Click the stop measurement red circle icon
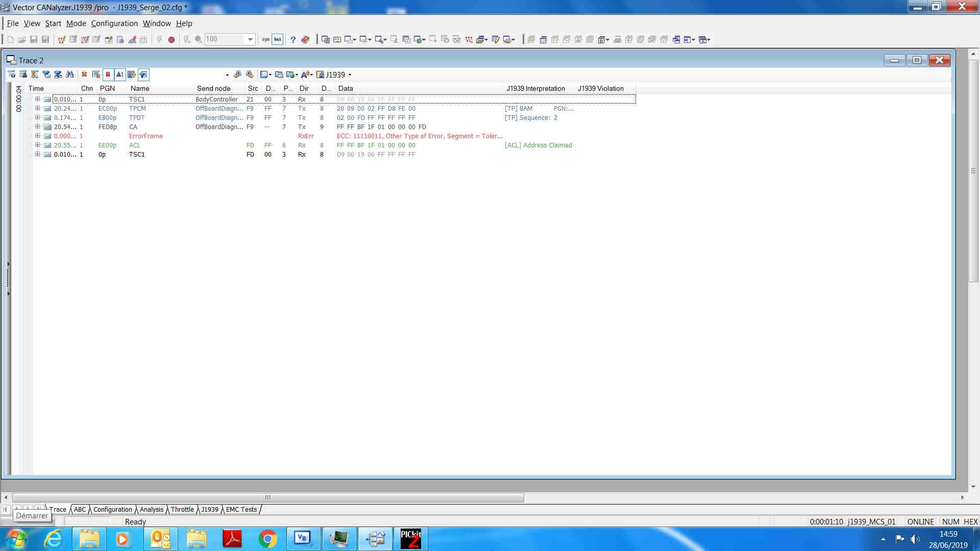Image resolution: width=980 pixels, height=551 pixels. point(171,39)
